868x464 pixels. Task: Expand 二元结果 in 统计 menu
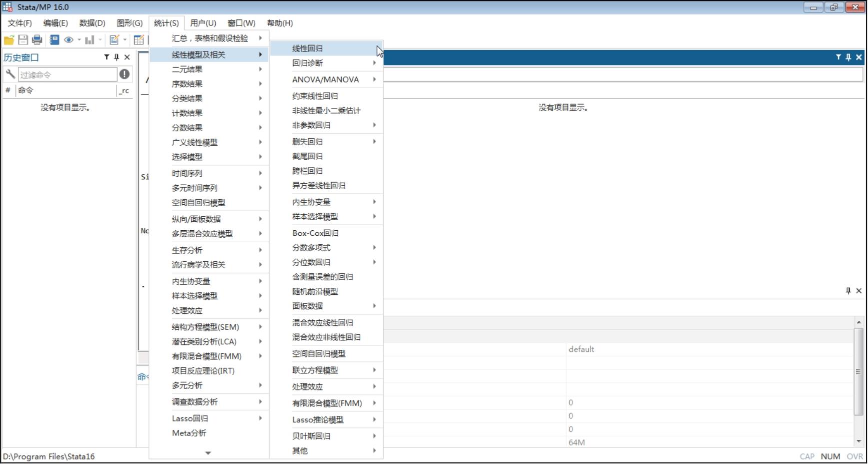[x=209, y=70]
